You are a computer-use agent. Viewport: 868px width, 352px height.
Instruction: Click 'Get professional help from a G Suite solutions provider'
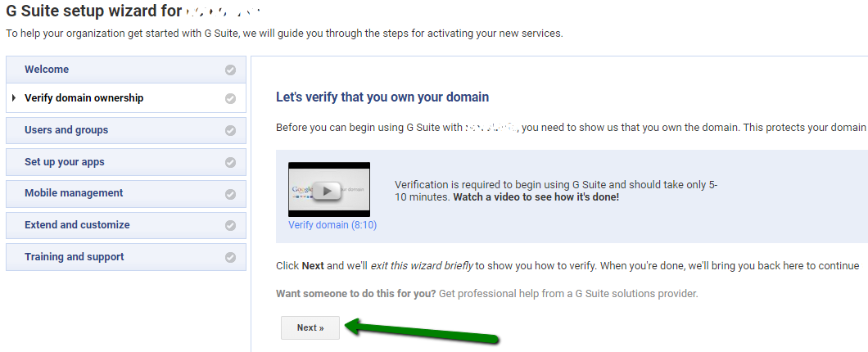[x=568, y=293]
